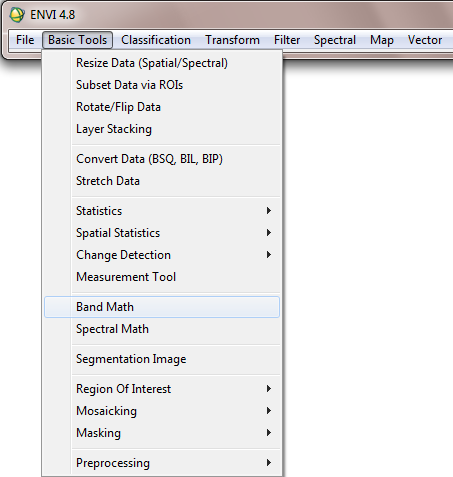Choose Segmentation Image
This screenshot has height=477, width=453.
[x=162, y=359]
